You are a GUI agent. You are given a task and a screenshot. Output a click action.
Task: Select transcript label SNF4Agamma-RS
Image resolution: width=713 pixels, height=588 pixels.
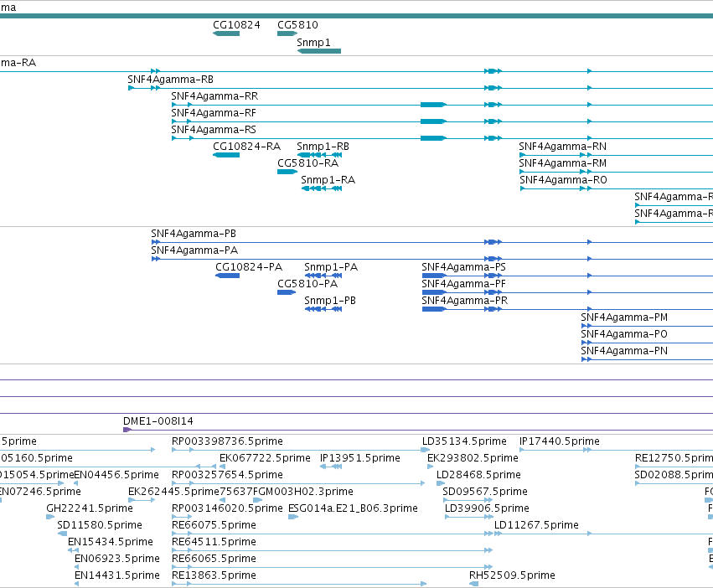[x=214, y=130]
